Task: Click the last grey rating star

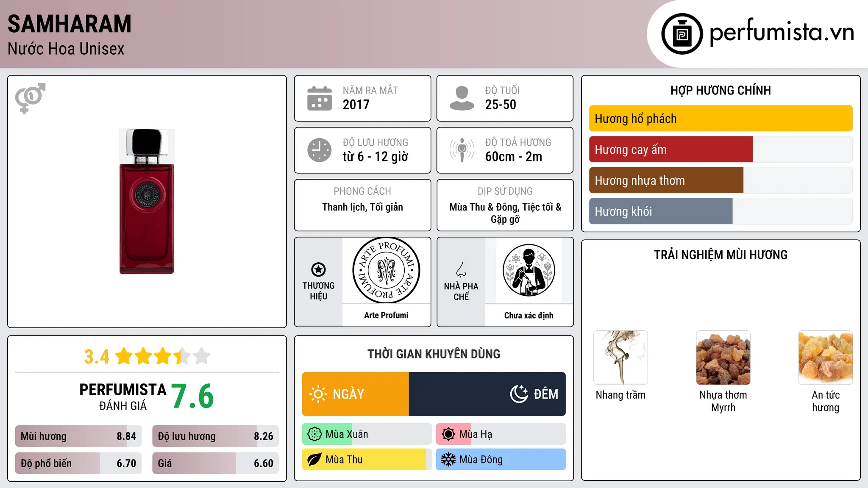Action: pyautogui.click(x=202, y=356)
